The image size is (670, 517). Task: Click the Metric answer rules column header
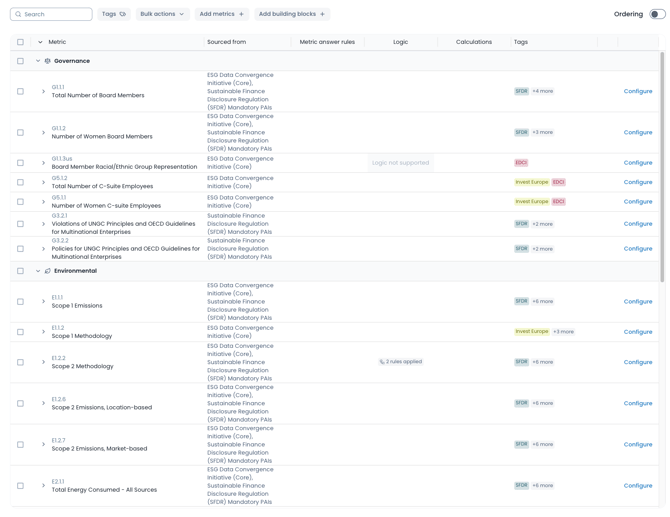327,42
